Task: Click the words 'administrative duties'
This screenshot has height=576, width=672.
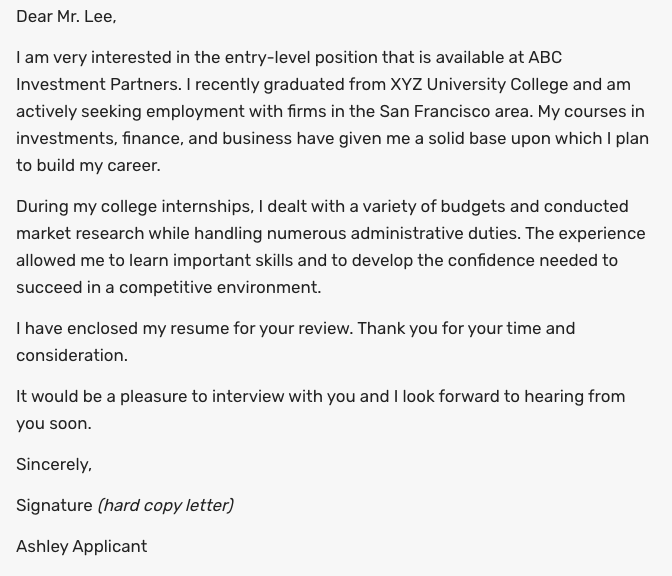Action: pos(435,234)
